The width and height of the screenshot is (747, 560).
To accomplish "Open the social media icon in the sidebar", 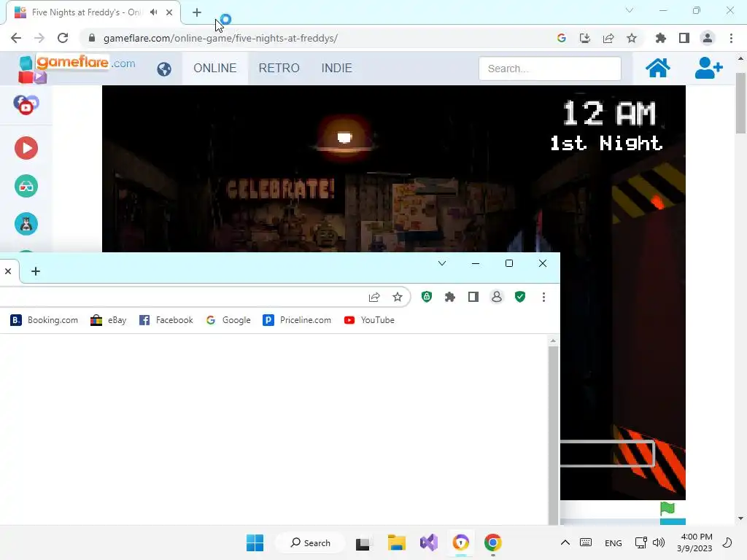I will [26, 105].
